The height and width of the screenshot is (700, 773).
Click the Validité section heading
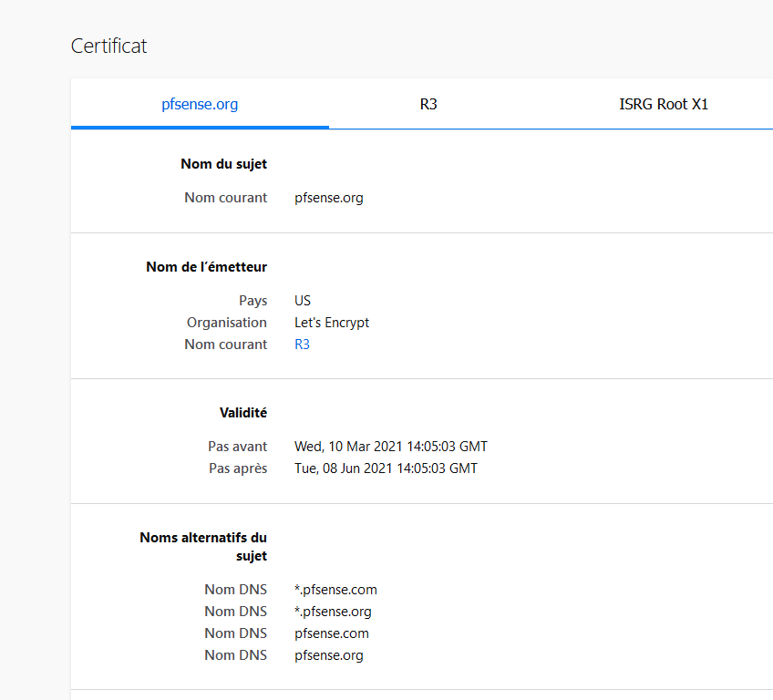[243, 413]
